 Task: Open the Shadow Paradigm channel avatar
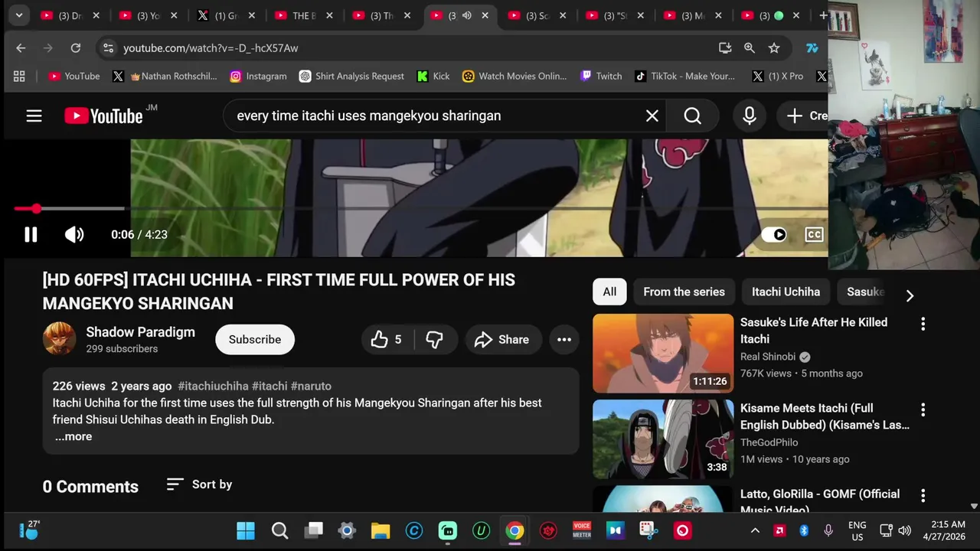(x=59, y=339)
